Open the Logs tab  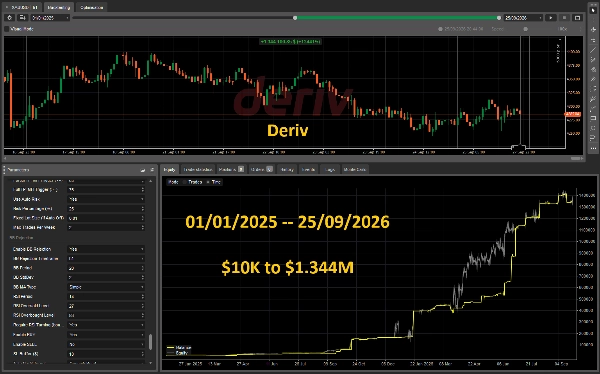pos(329,169)
